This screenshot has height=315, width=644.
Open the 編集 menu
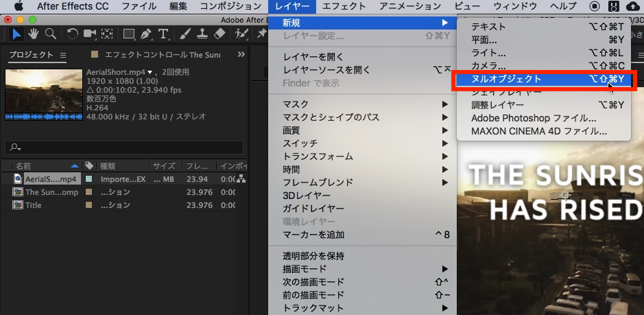pos(178,6)
